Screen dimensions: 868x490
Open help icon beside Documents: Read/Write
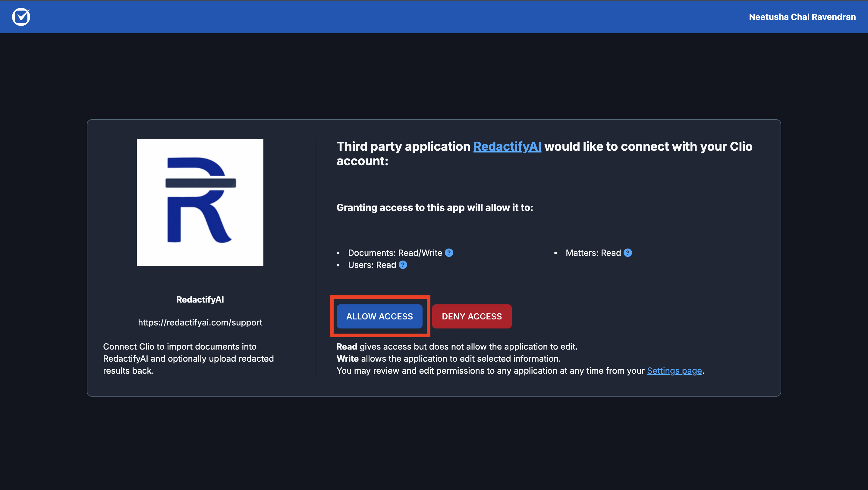449,253
